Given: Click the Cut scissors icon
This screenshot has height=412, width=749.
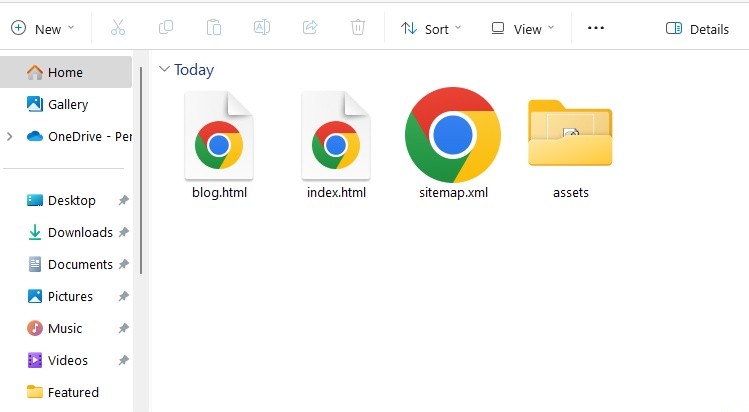Looking at the screenshot, I should click(118, 28).
